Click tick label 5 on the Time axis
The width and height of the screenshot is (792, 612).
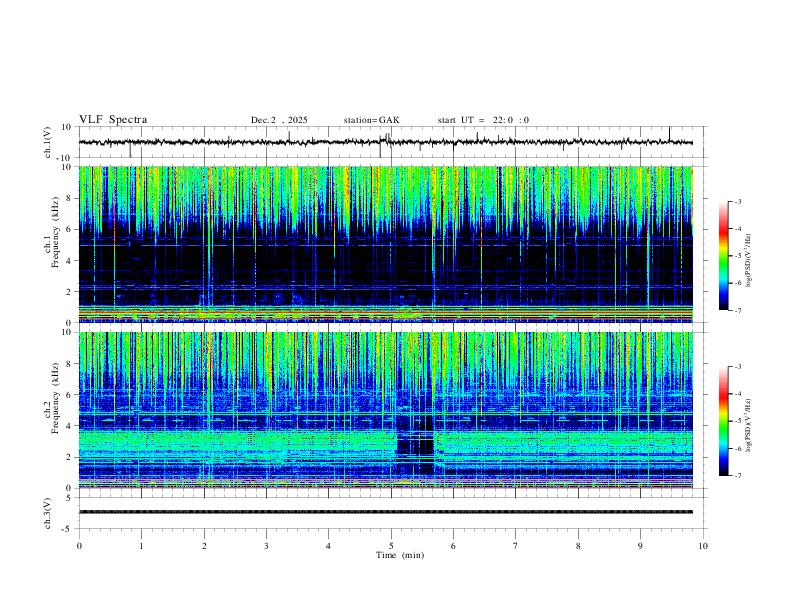point(391,546)
